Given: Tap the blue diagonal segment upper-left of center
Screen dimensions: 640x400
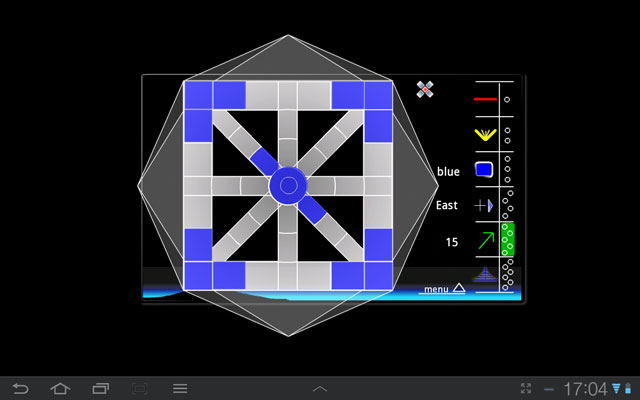Looking at the screenshot, I should click(264, 161).
